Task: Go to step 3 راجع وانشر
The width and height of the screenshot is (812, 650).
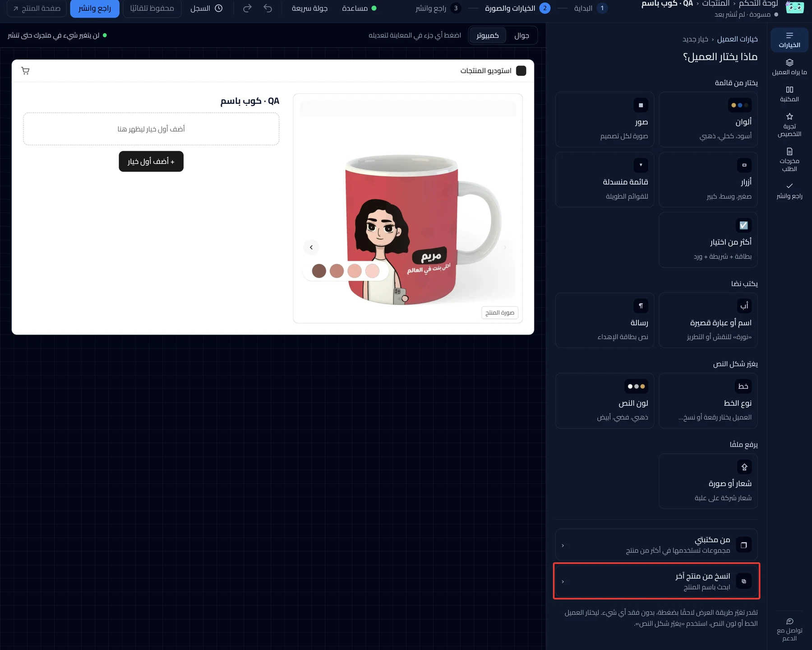Action: tap(438, 8)
